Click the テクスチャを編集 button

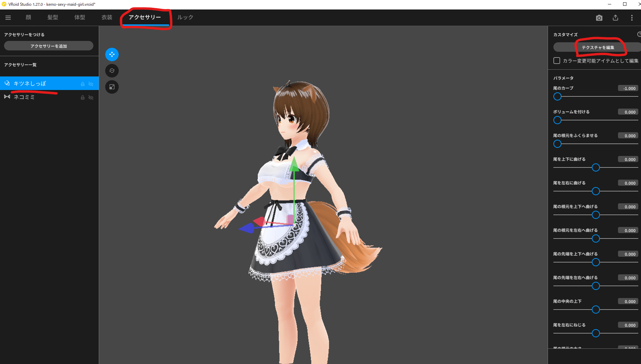click(598, 47)
